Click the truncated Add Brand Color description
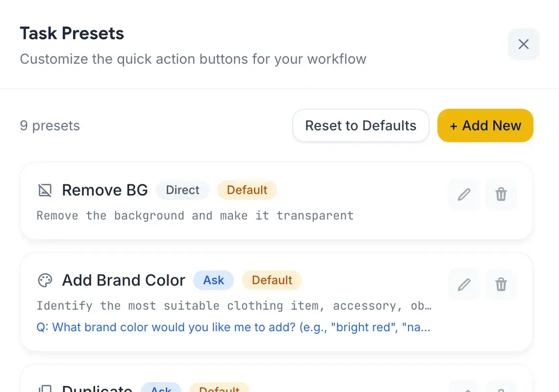Viewport: 559px width, 392px height. click(233, 305)
